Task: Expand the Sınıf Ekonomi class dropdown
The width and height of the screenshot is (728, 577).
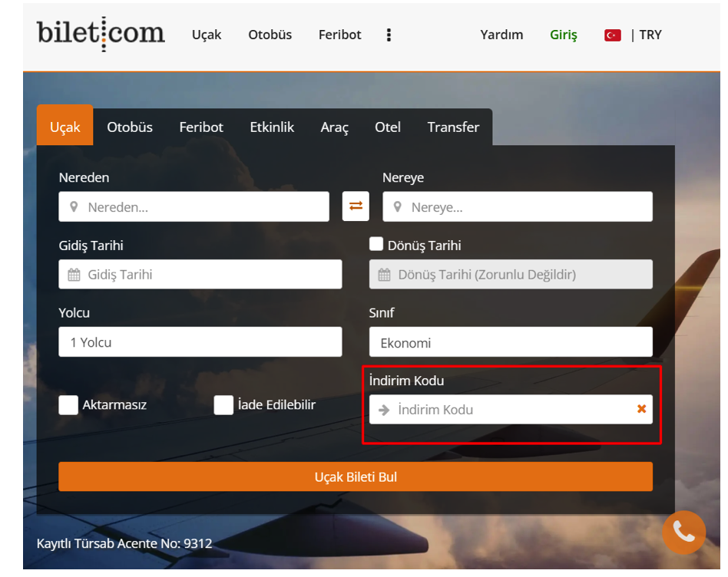Action: (511, 342)
